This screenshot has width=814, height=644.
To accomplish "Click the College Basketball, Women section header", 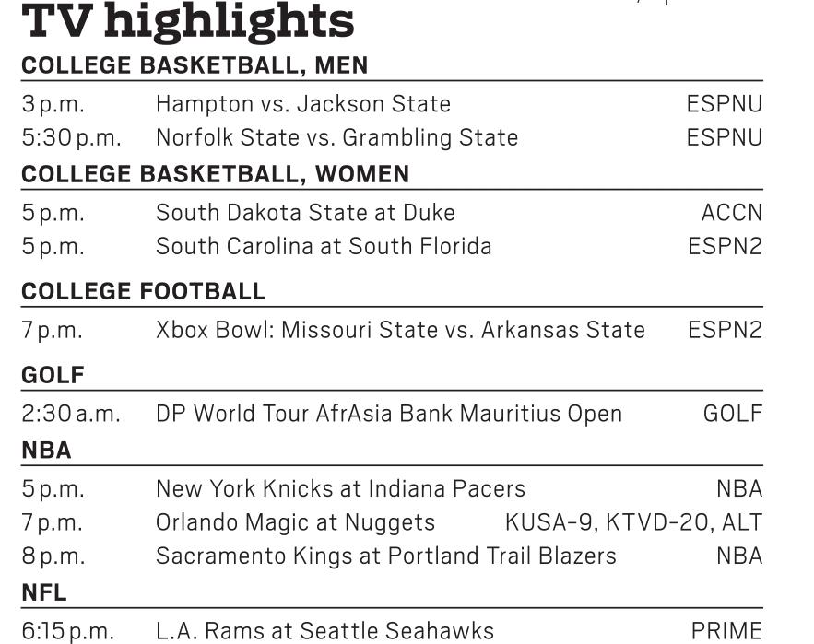I will click(216, 175).
